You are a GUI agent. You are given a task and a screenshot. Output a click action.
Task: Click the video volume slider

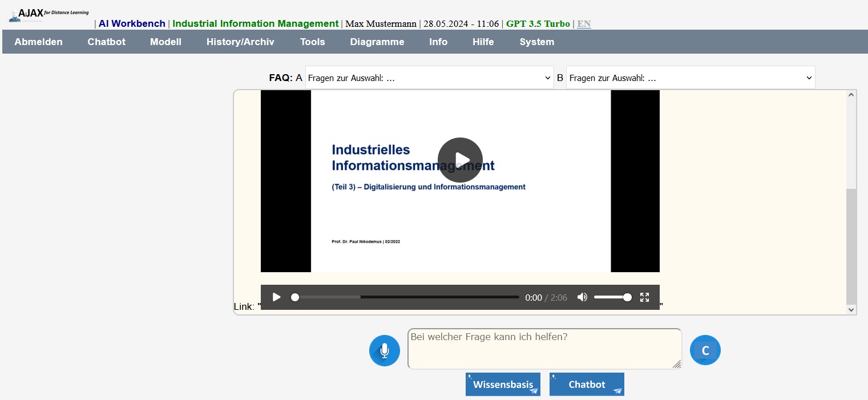(612, 297)
